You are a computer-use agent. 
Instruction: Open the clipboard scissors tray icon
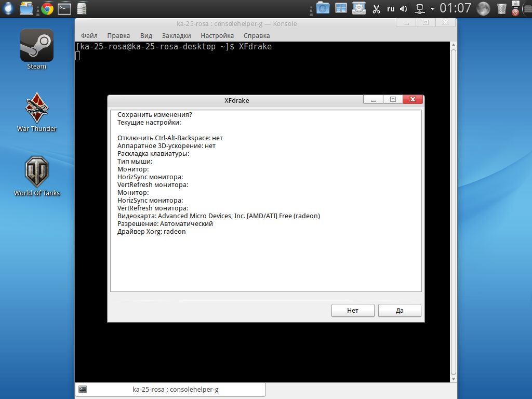click(376, 9)
